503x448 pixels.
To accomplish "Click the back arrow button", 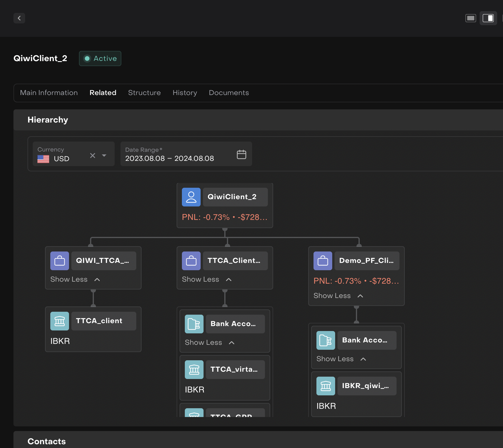I will 19,18.
